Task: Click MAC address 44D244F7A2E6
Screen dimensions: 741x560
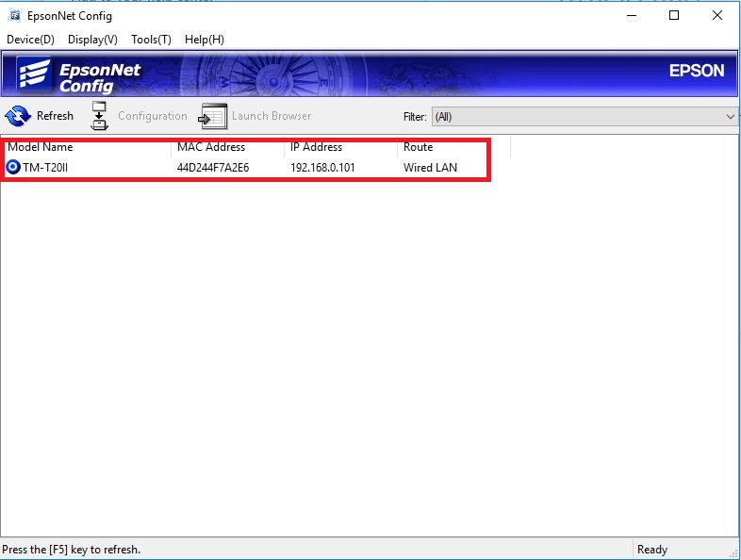Action: [213, 167]
